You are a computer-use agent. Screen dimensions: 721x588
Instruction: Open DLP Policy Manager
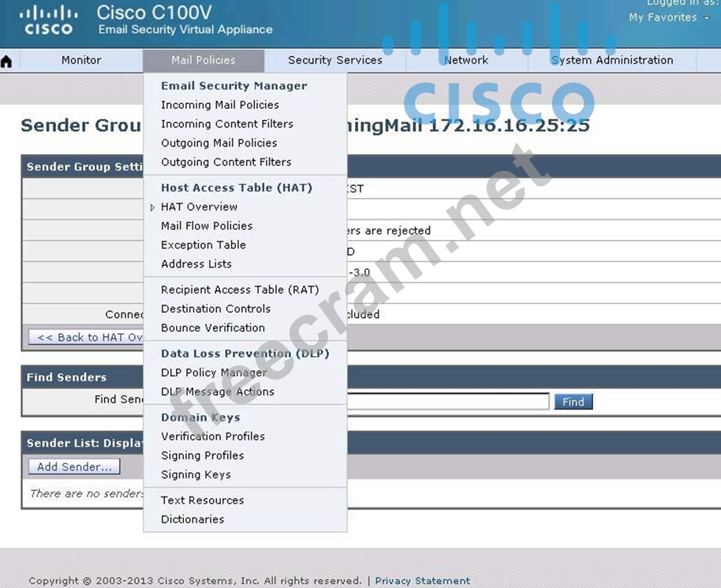pos(214,373)
